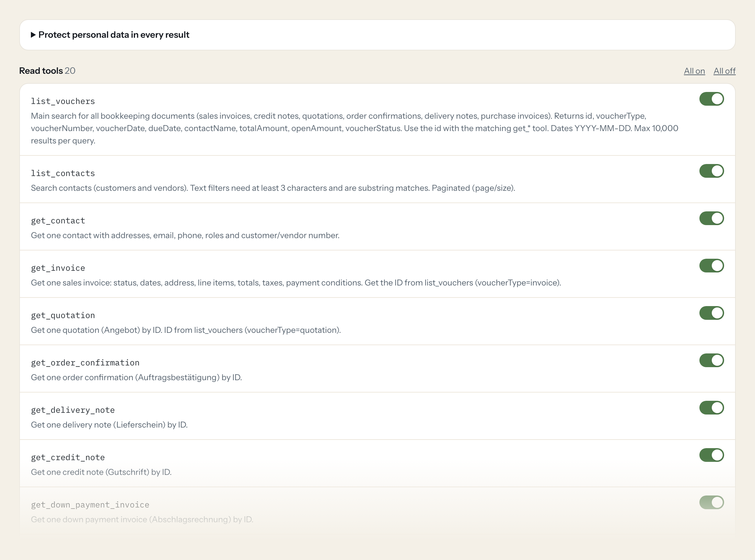Click 'Get one delivery note (Lieferschein)' text
This screenshot has width=755, height=560.
[109, 425]
